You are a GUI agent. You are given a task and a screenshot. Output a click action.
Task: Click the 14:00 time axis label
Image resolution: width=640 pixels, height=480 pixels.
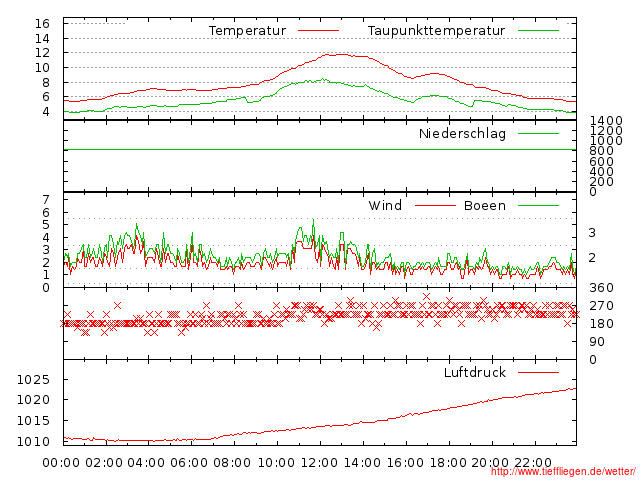tap(362, 463)
